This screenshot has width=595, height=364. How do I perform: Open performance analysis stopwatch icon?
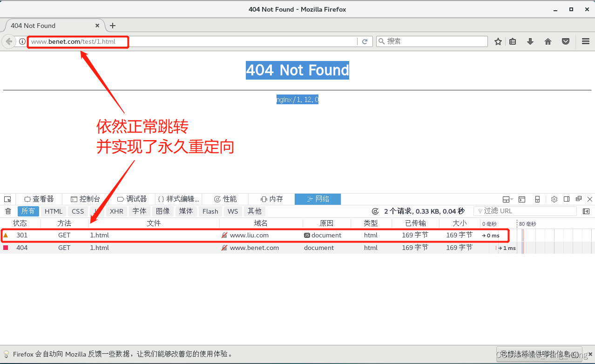[x=375, y=211]
